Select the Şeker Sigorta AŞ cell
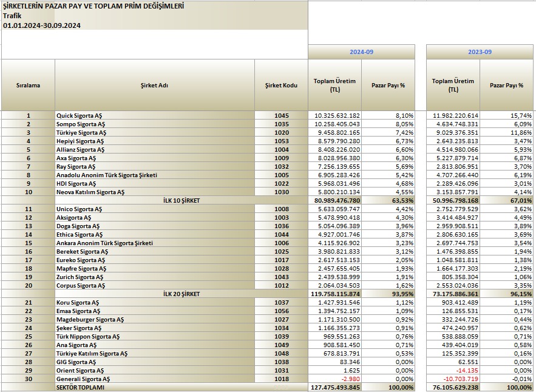This screenshot has width=536, height=392. point(155,328)
